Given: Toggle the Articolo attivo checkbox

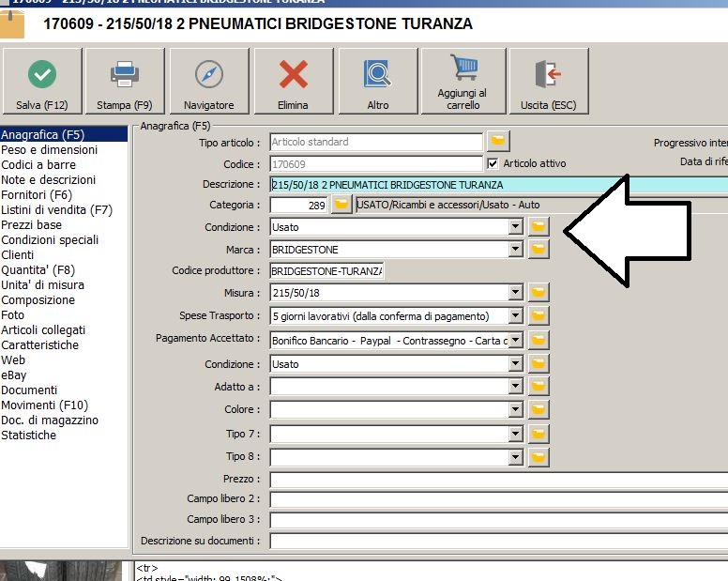Looking at the screenshot, I should tap(493, 163).
